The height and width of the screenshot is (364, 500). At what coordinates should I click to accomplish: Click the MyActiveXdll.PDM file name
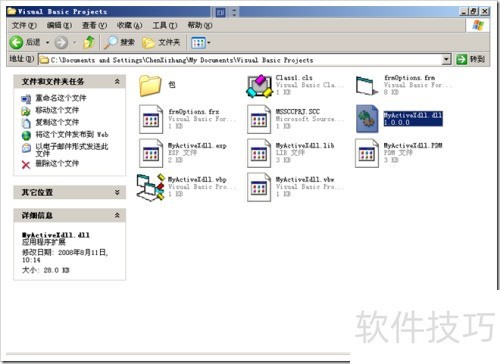click(x=413, y=146)
